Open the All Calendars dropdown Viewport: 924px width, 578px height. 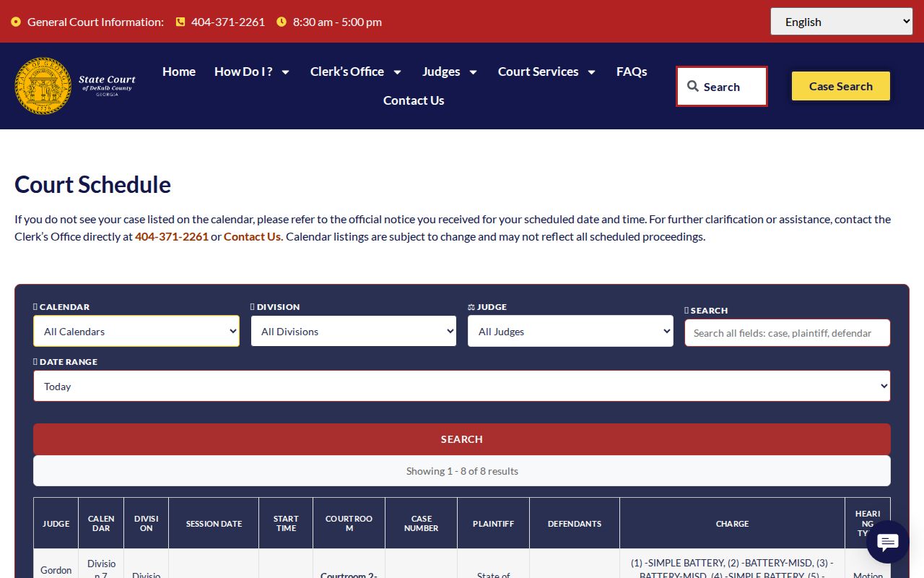[x=136, y=331]
